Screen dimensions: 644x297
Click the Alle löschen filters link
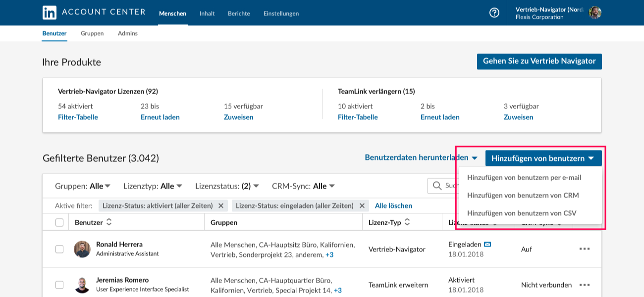[x=393, y=205]
